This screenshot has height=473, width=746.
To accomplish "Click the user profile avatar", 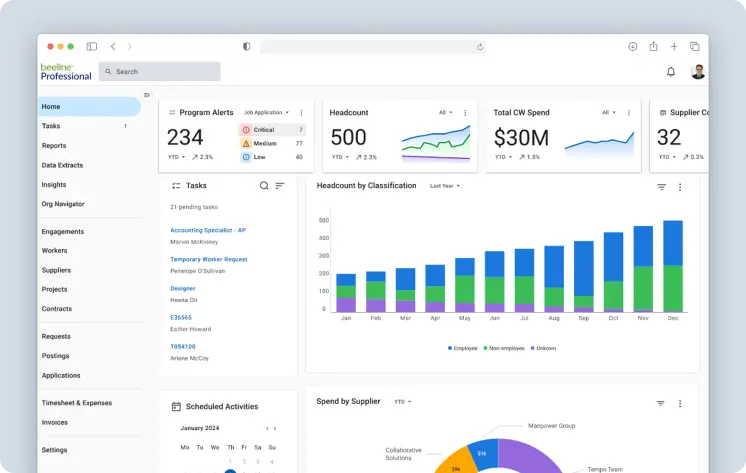I will pos(698,72).
